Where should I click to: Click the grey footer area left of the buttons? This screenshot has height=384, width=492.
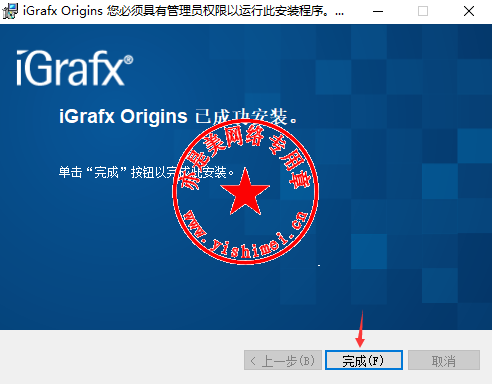(x=122, y=357)
